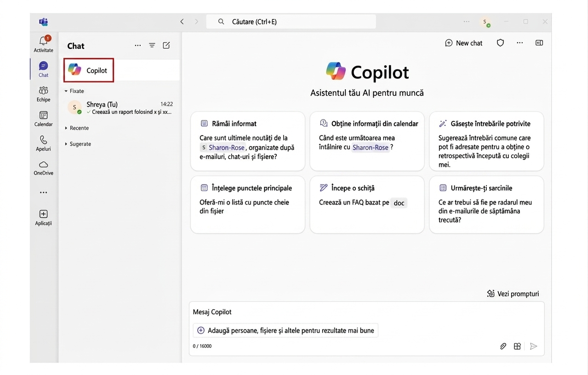Image resolution: width=588 pixels, height=375 pixels.
Task: Go forward with the right arrow
Action: pyautogui.click(x=197, y=22)
